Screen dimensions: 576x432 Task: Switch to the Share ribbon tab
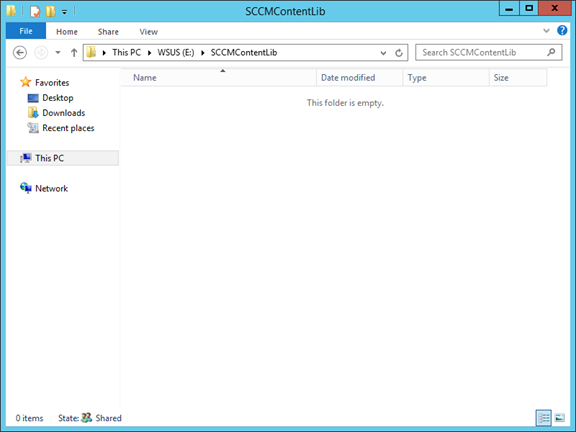(x=108, y=32)
